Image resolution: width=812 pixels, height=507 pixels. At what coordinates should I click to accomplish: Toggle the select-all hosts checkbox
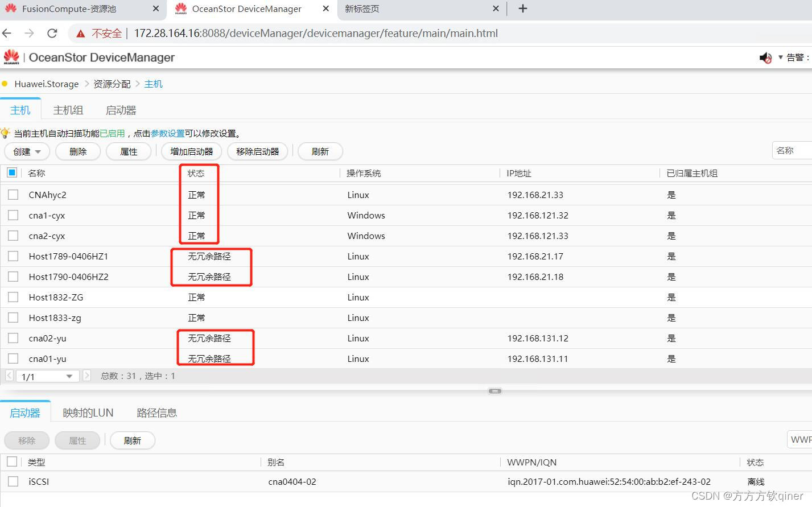(x=12, y=172)
